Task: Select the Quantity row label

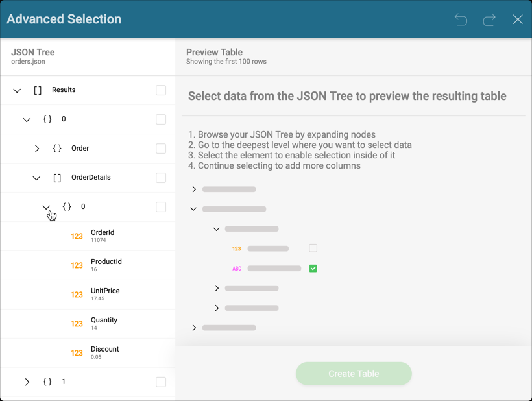Action: tap(104, 320)
